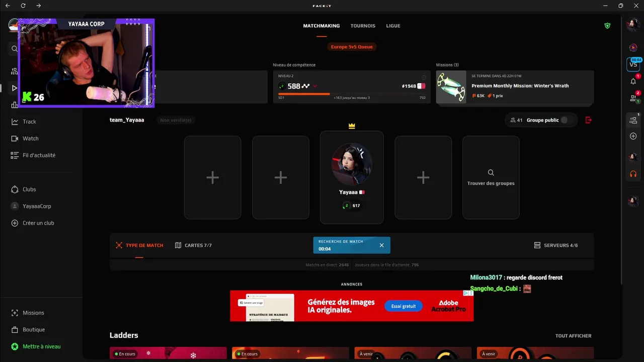Screen dimensions: 644x362
Task: Switch to the TOURNOIS tab
Action: pos(363,26)
